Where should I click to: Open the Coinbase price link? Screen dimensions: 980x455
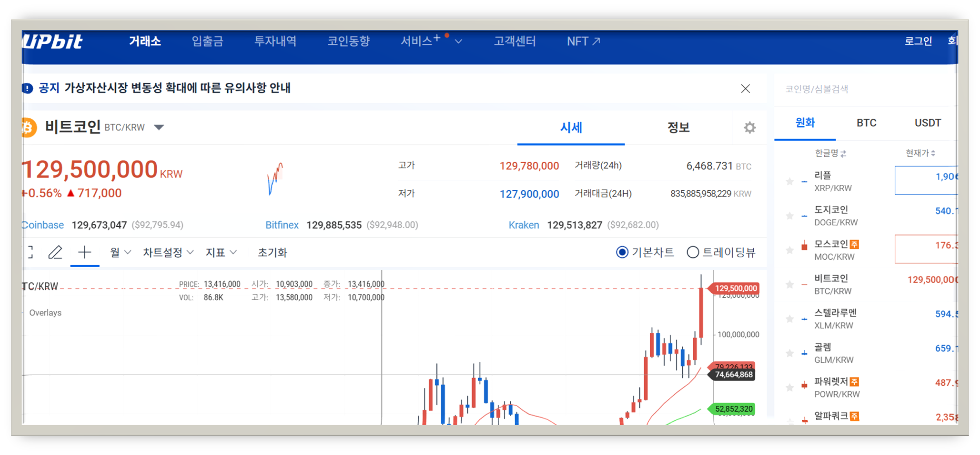tap(43, 225)
